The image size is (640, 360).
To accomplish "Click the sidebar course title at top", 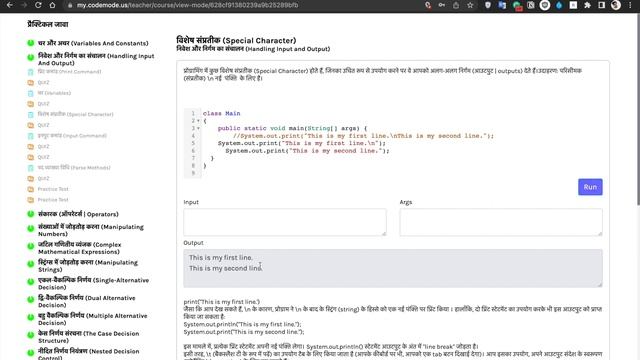I will (48, 24).
